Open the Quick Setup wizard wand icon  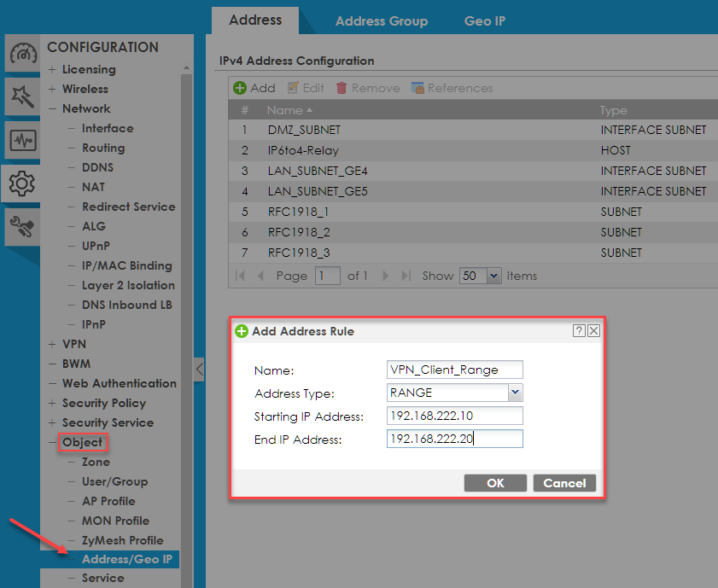click(22, 96)
